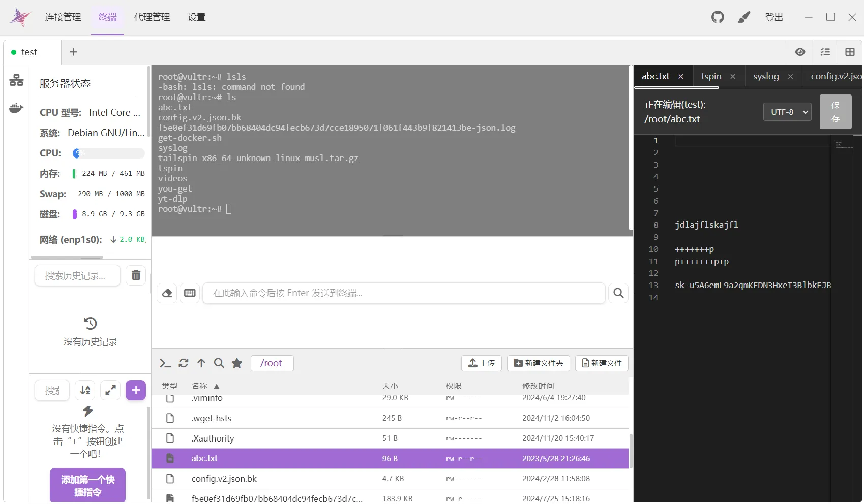The image size is (864, 504).
Task: Click the editor minimap preview
Action: coord(844,145)
